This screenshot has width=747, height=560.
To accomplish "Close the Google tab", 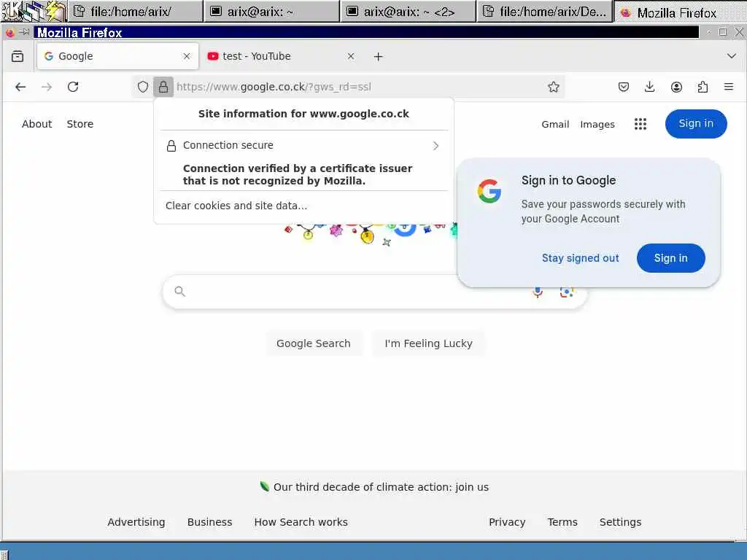I will (187, 56).
